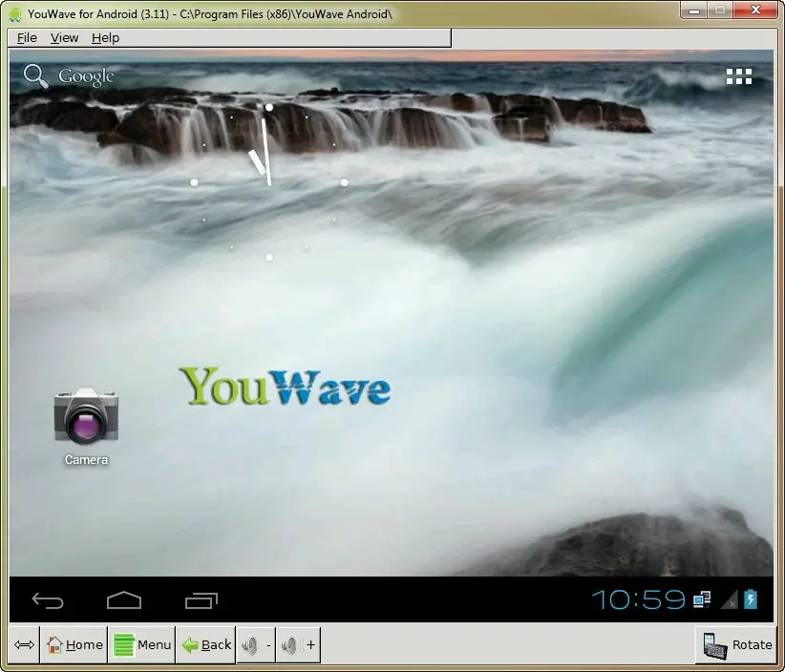Tap the network connection status icon

tap(702, 599)
